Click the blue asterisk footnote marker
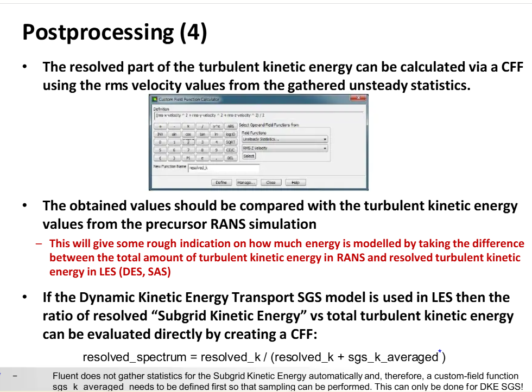 440,351
